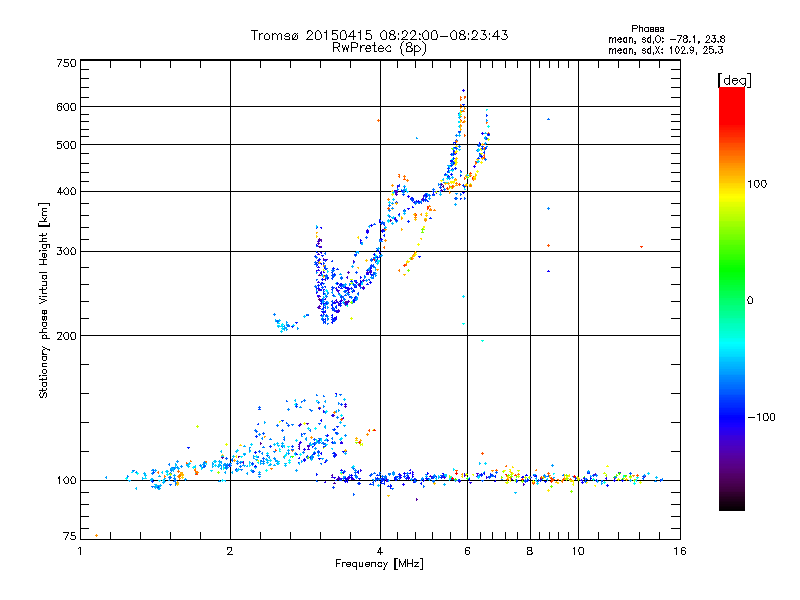Click the 'mean, sd,X: 102.9, 25.3' statistics line

click(x=665, y=50)
